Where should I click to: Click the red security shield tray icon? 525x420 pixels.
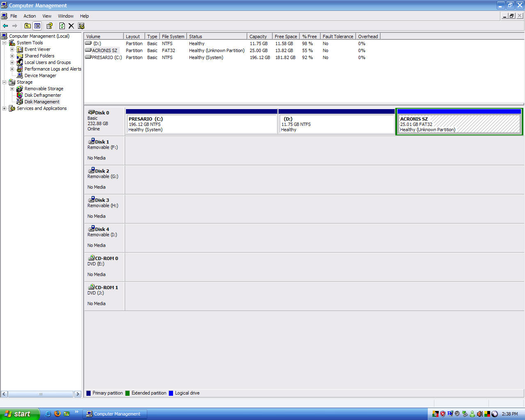[443, 414]
